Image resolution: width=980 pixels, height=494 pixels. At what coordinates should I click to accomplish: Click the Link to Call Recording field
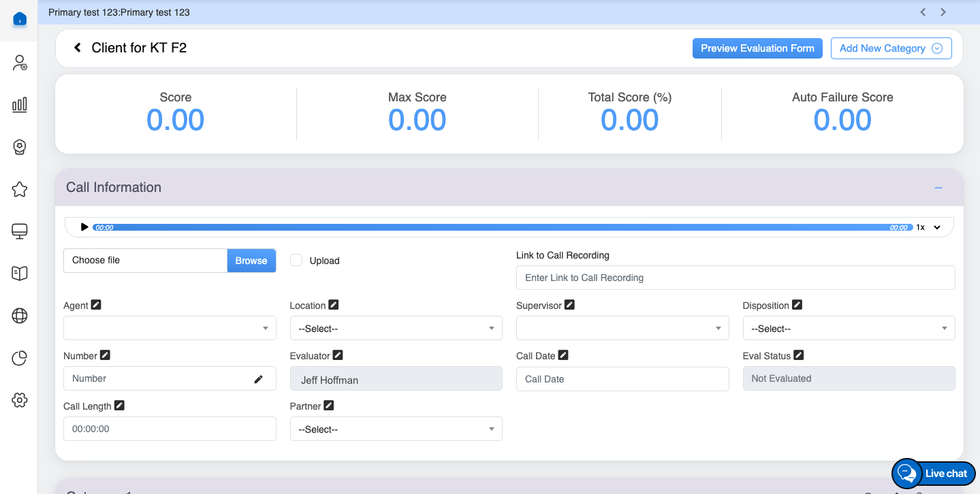point(736,278)
